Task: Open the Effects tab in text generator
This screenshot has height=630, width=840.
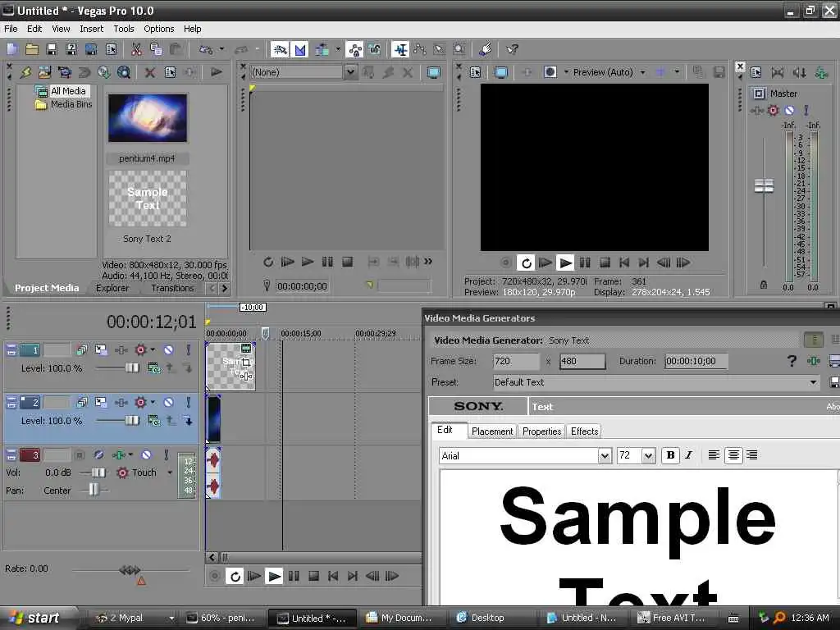Action: [x=584, y=431]
